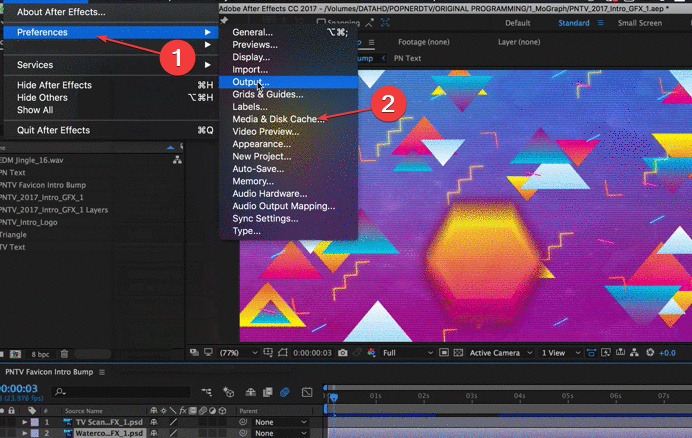Select the Triangle project item
This screenshot has height=438, width=692.
coord(13,234)
